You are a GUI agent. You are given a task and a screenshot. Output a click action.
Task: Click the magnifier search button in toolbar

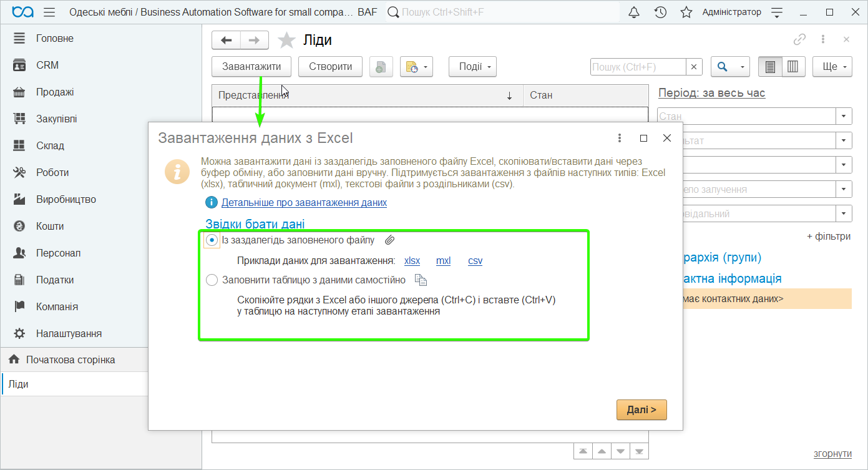tap(723, 67)
